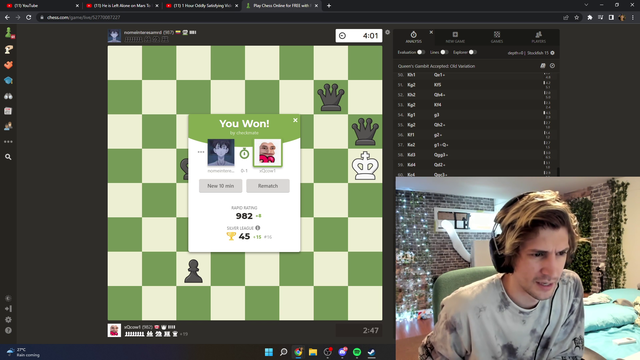The width and height of the screenshot is (640, 360).
Task: Click Silver League info icon
Action: point(258,228)
